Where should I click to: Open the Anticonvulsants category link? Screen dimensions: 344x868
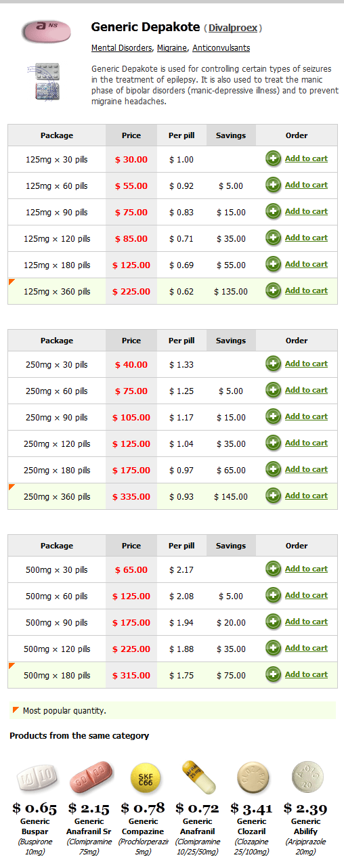point(221,48)
